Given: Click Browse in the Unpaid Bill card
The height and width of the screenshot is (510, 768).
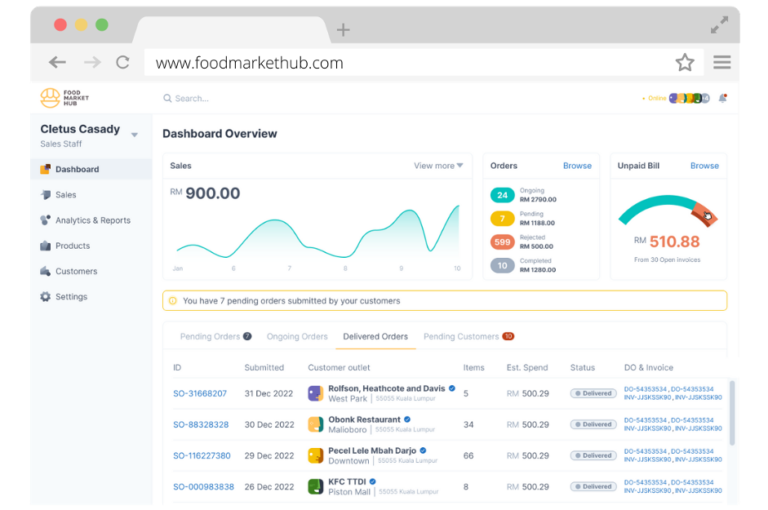Looking at the screenshot, I should pos(704,166).
